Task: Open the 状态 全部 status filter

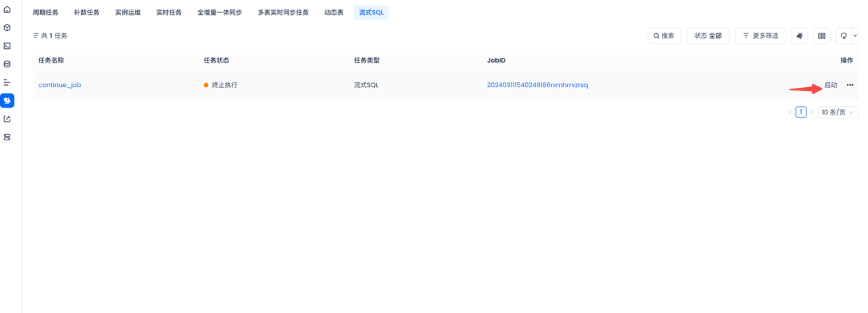Action: (x=707, y=36)
